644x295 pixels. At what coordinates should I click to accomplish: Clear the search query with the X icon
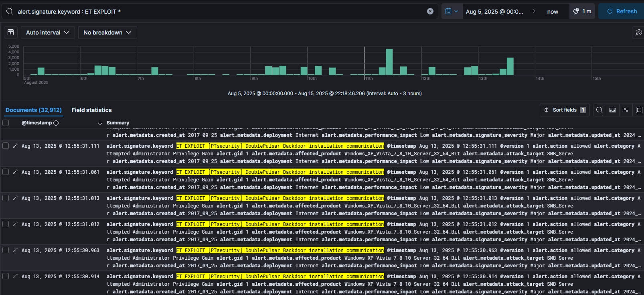tap(430, 11)
